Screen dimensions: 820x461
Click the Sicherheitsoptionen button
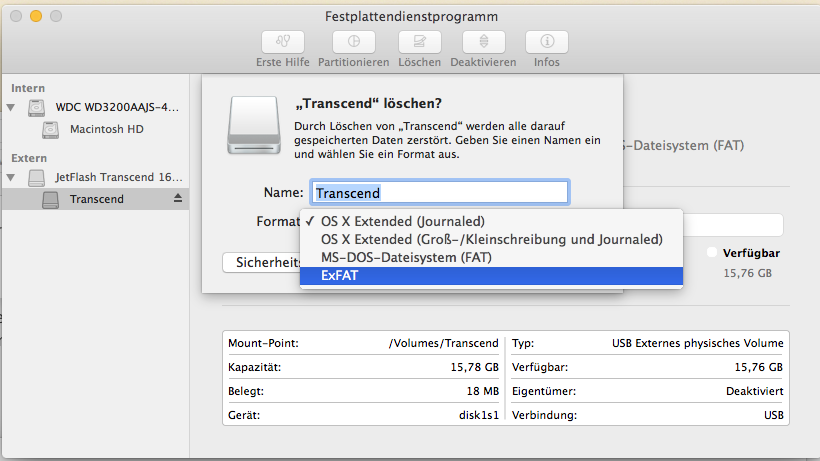(x=262, y=262)
